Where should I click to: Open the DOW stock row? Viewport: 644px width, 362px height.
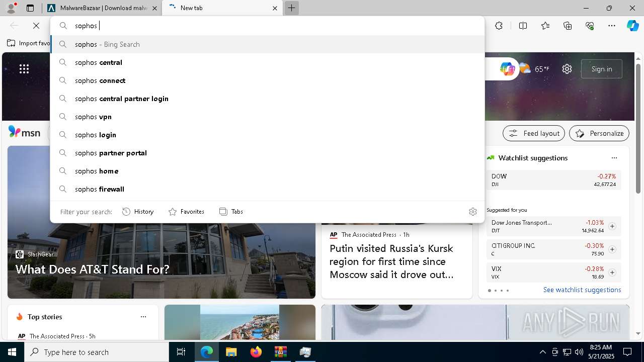(x=553, y=180)
